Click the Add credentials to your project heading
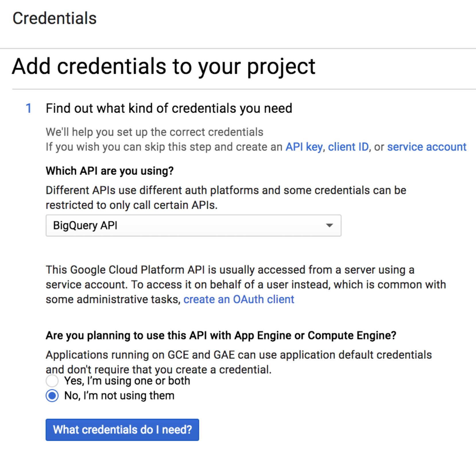 point(164,66)
